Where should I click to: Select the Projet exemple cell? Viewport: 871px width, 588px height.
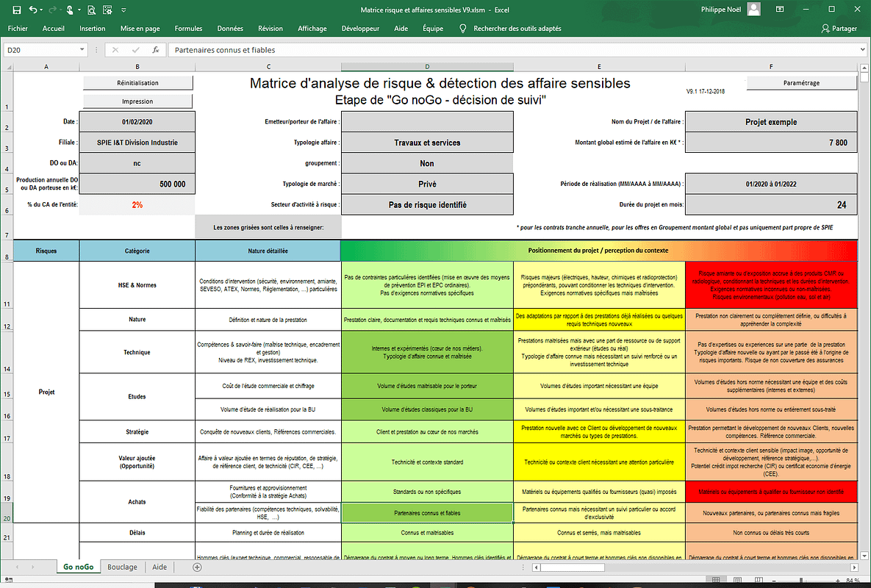(771, 121)
